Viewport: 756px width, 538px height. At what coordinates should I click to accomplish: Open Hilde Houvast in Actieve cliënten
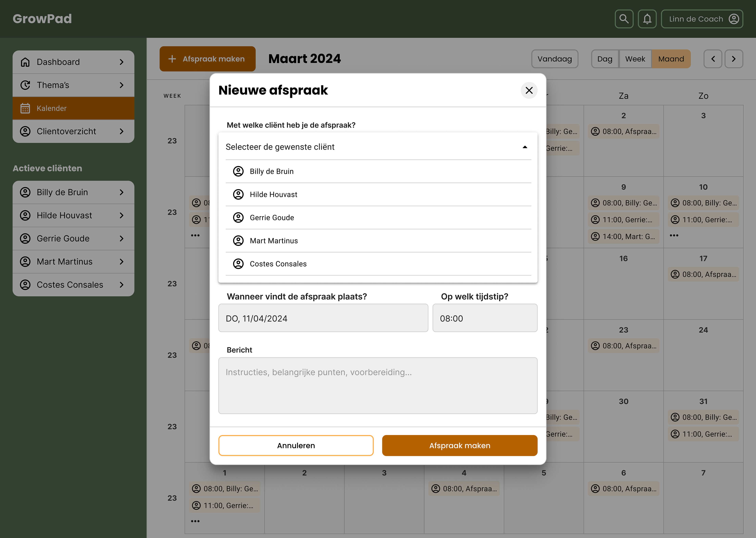(x=73, y=215)
